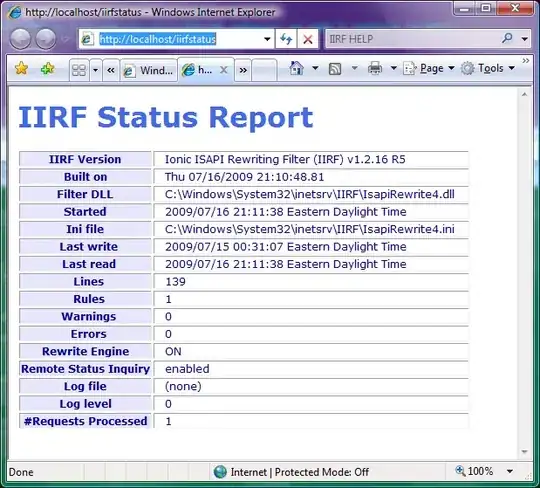Click the red Stop loading icon
This screenshot has width=540, height=488.
coord(308,39)
